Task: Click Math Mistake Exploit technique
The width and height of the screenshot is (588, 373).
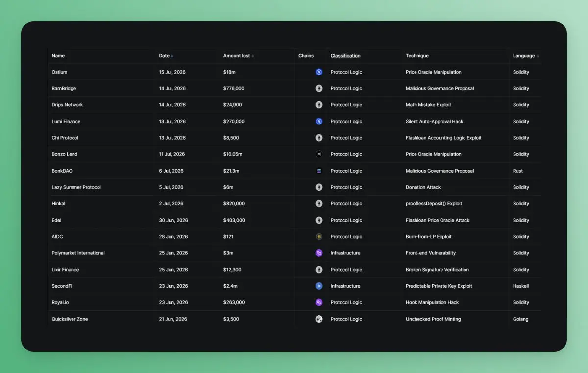Action: pyautogui.click(x=428, y=105)
